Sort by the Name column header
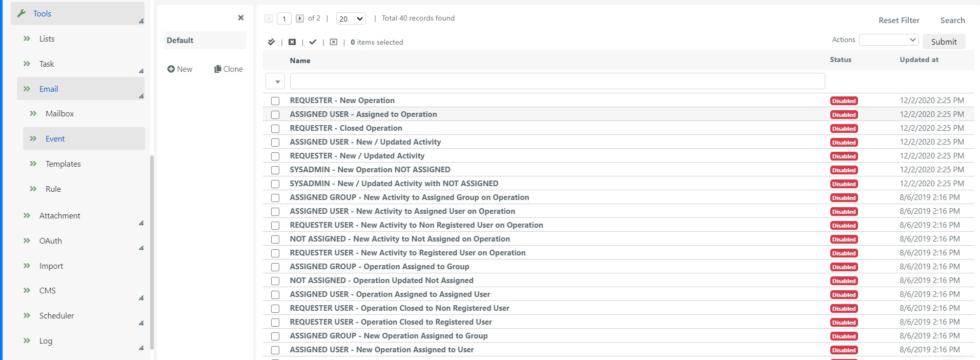This screenshot has height=360, width=980. pos(300,61)
